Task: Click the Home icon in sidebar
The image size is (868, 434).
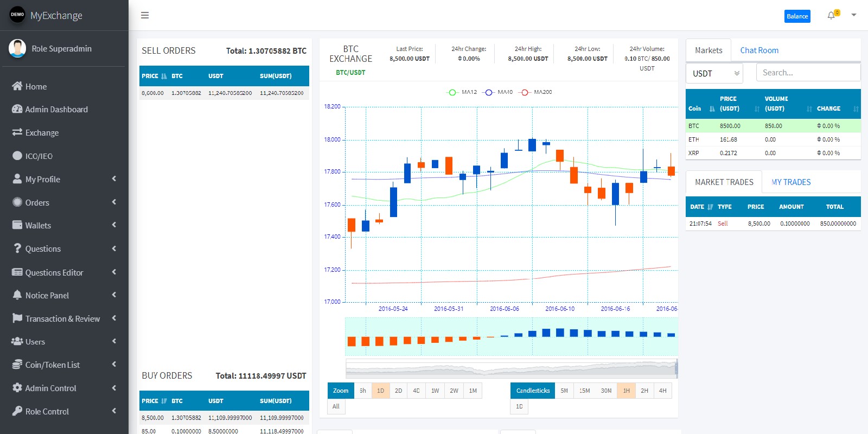Action: 17,86
